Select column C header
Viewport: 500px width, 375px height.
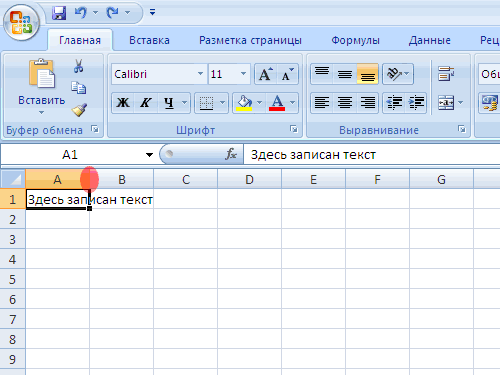click(x=186, y=180)
